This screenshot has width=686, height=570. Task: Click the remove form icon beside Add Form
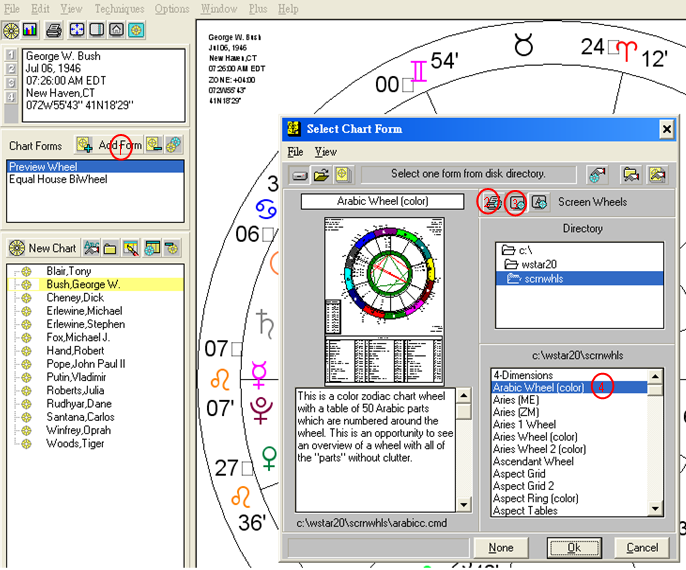click(153, 146)
